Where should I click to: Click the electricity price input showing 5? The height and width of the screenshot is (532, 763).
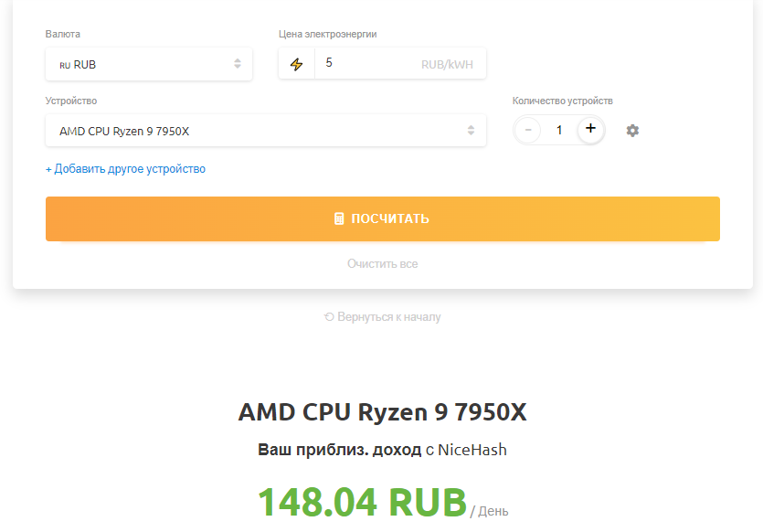[366, 64]
